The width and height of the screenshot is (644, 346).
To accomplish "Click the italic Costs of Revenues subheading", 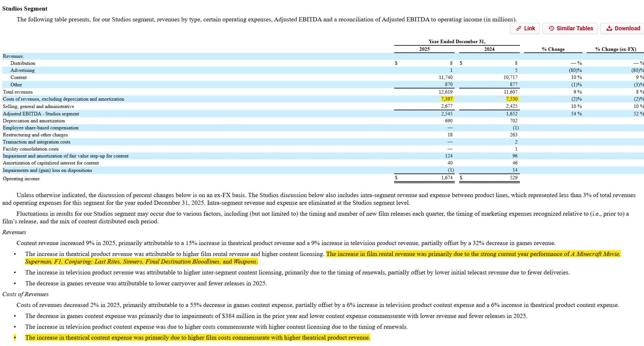I will pyautogui.click(x=25, y=294).
